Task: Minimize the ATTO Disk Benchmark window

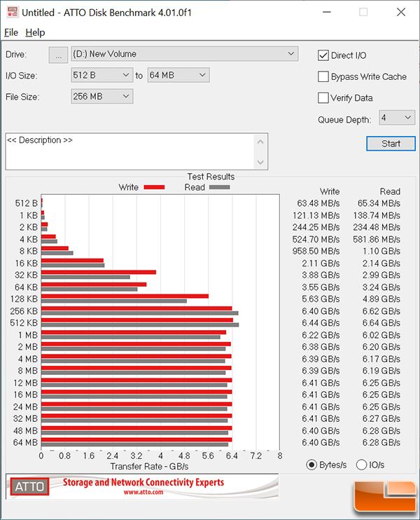Action: tap(327, 13)
